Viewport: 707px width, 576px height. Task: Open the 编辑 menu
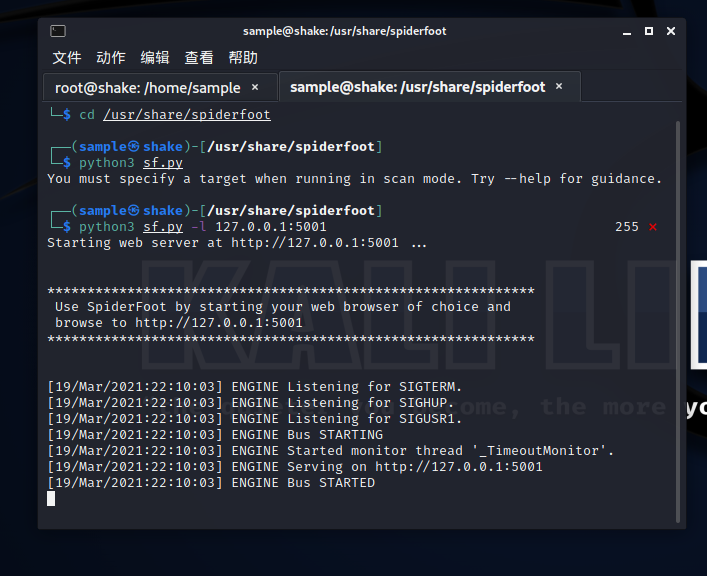coord(155,58)
